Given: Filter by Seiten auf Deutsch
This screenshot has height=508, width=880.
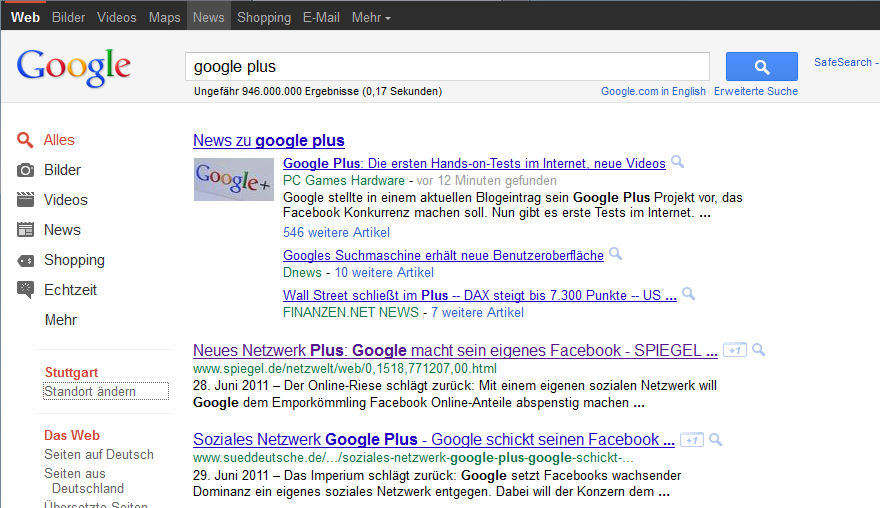Looking at the screenshot, I should 99,455.
